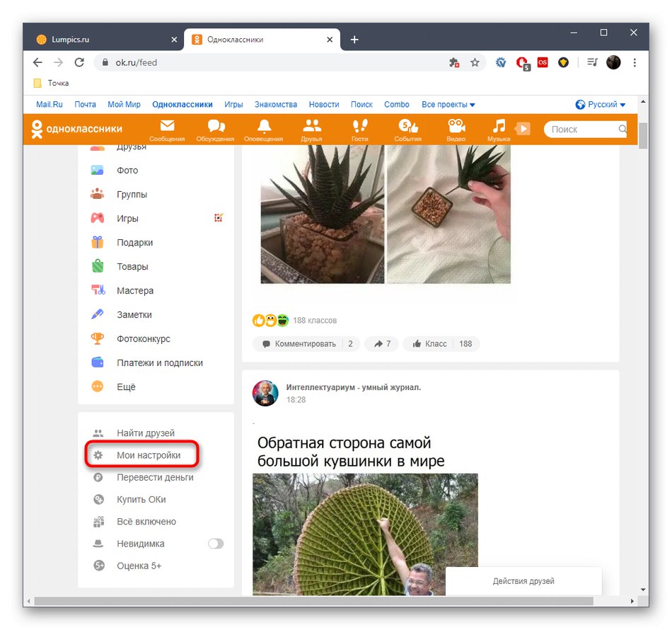The height and width of the screenshot is (630, 672).
Task: Click the gear icon for Мои настройки
Action: [x=98, y=455]
